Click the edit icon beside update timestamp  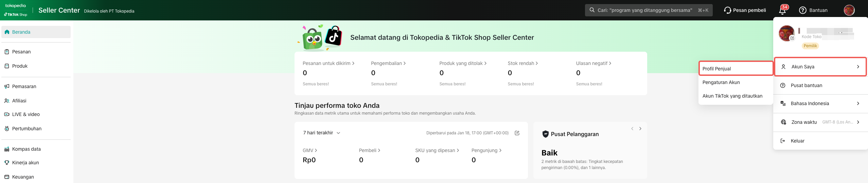[517, 133]
